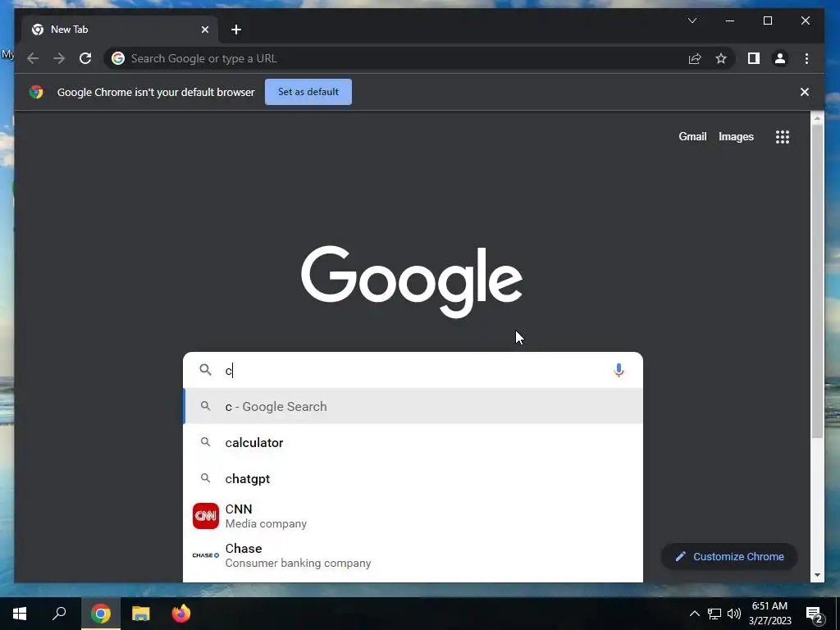
Task: Click the Google logo
Action: 412,281
